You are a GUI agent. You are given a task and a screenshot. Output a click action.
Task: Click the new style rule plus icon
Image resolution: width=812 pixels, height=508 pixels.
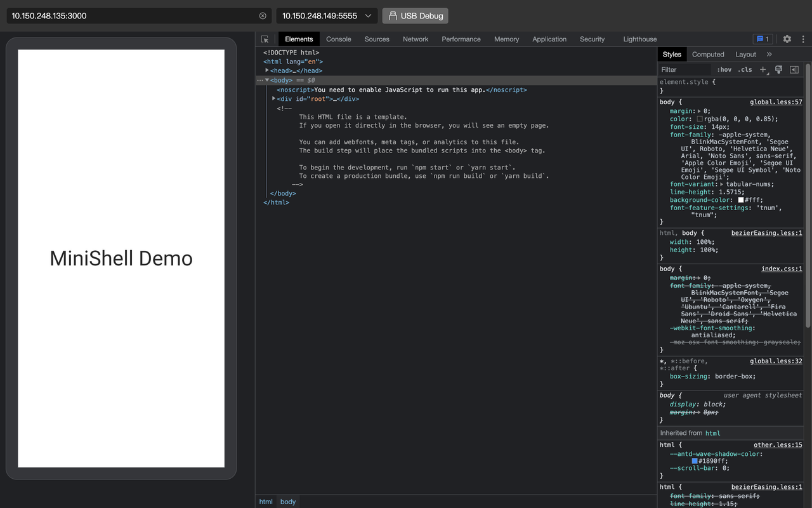pos(763,70)
